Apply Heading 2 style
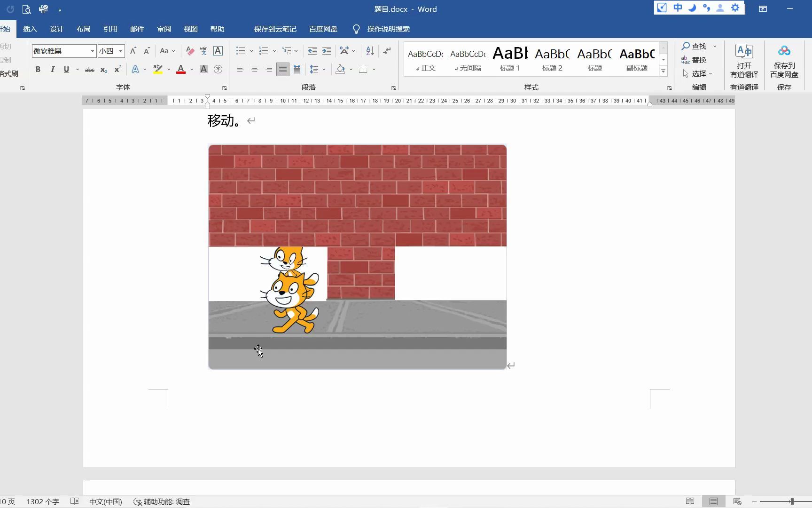The height and width of the screenshot is (508, 812). click(x=552, y=59)
